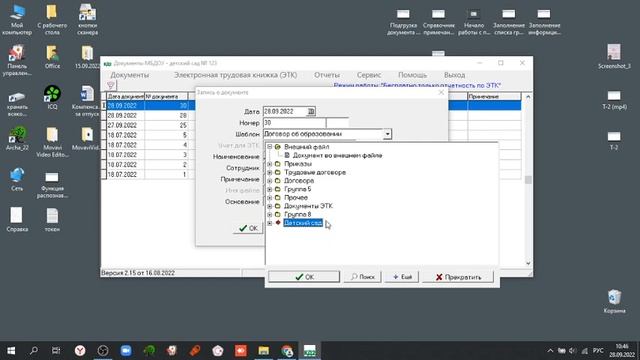Confirm the template choice with the bottom OK button

304,277
